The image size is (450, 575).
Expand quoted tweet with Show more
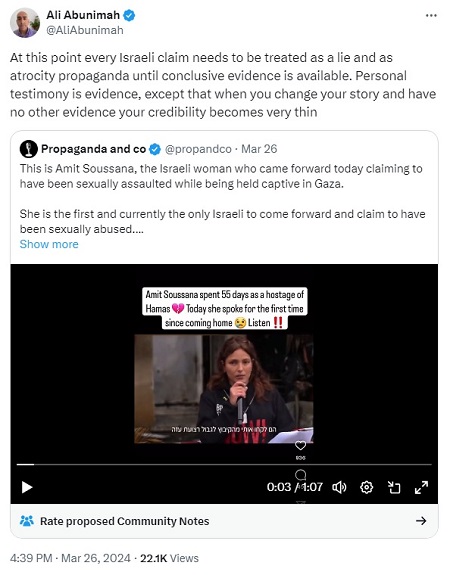(49, 244)
